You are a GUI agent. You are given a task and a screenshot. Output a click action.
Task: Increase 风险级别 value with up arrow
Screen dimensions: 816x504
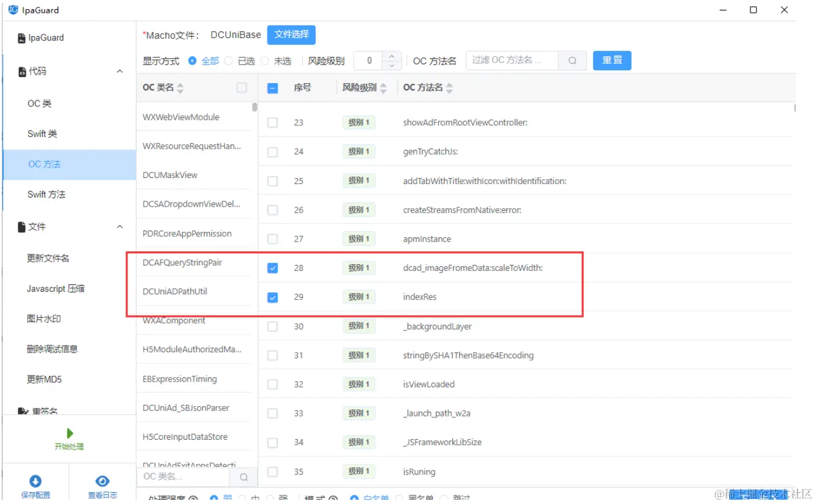392,56
